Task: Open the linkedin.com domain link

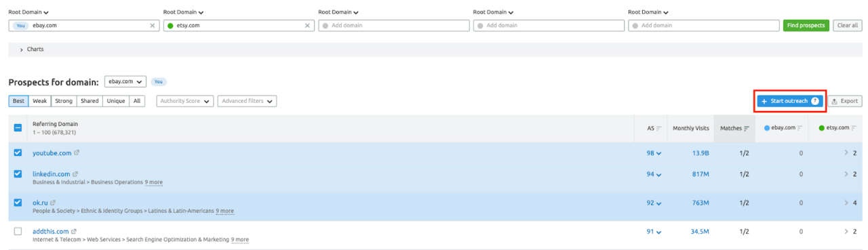Action: pyautogui.click(x=52, y=174)
